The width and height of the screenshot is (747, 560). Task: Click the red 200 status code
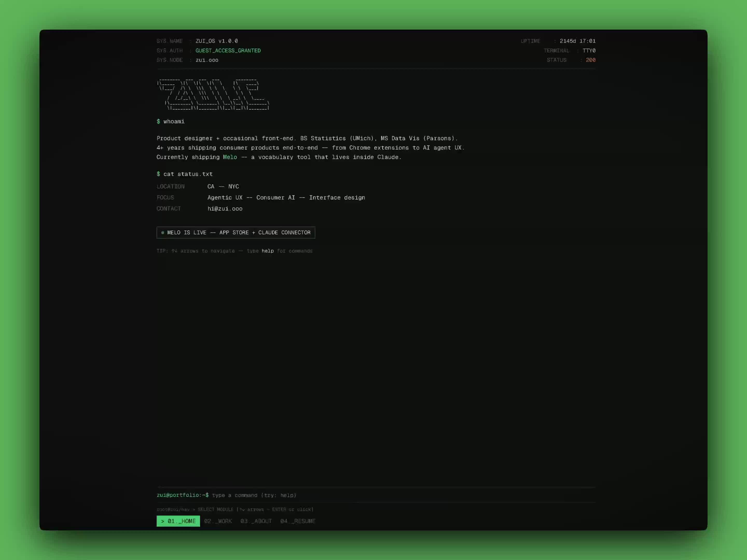[x=590, y=60]
